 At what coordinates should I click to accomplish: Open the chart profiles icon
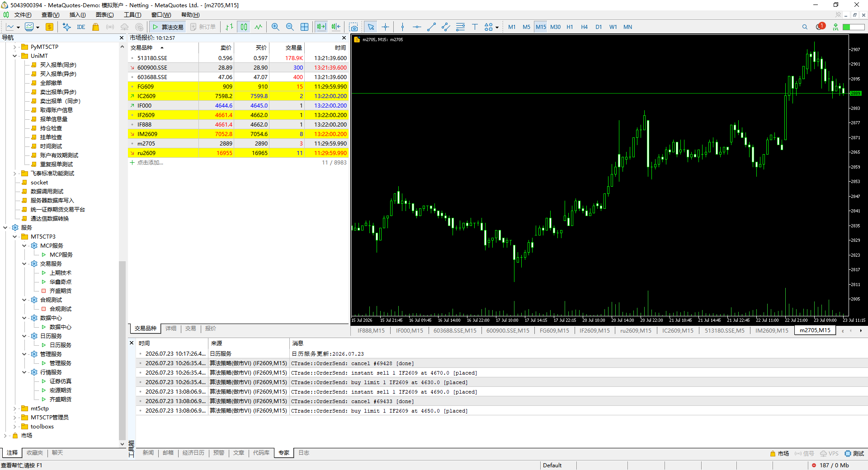(x=32, y=27)
